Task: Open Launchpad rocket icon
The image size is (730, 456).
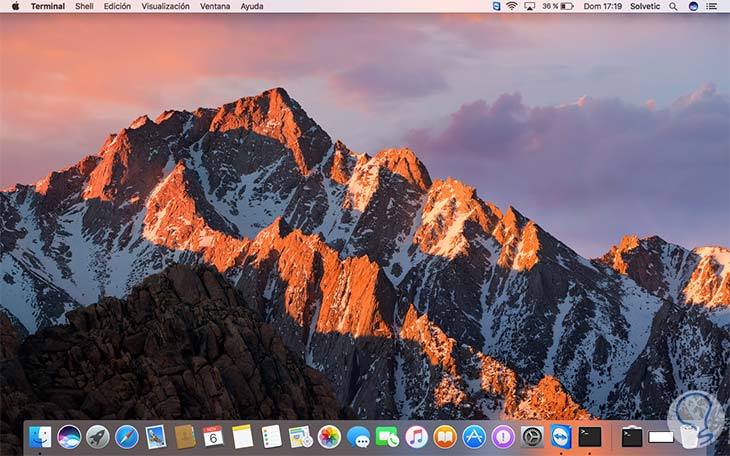Action: pos(98,436)
